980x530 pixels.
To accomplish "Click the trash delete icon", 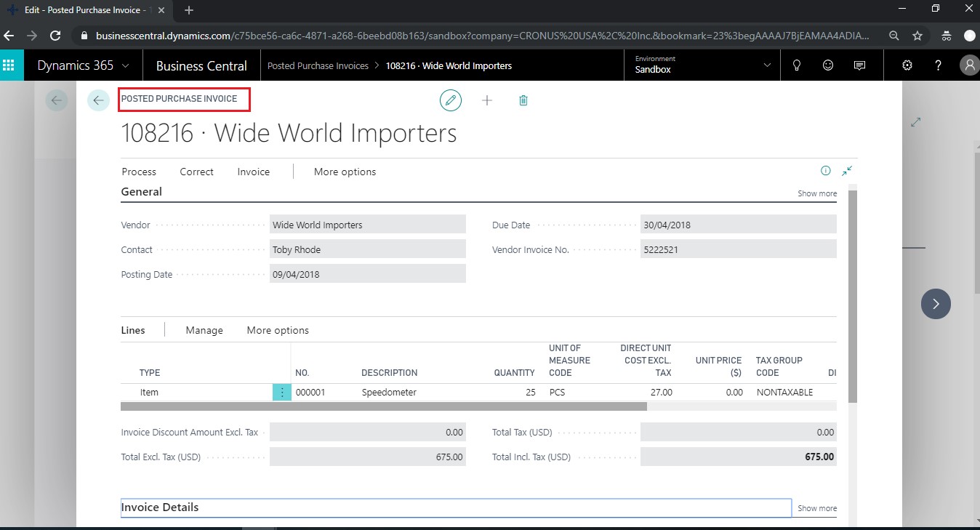I will (523, 100).
